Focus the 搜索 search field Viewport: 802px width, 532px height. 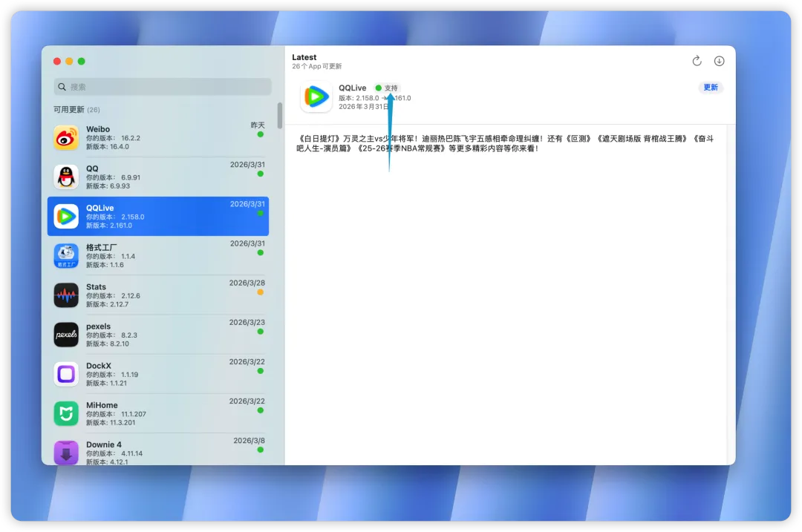pyautogui.click(x=162, y=87)
